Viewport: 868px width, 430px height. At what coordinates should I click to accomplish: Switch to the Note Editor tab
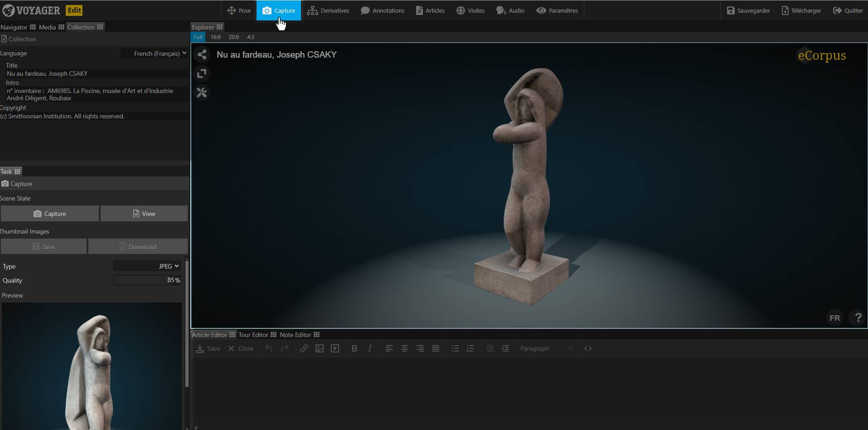pos(299,335)
